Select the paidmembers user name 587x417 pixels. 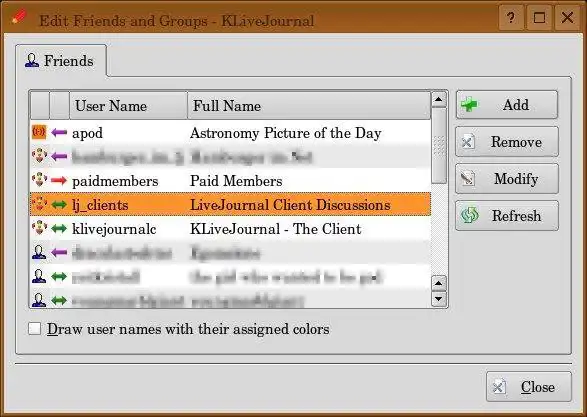coord(115,181)
